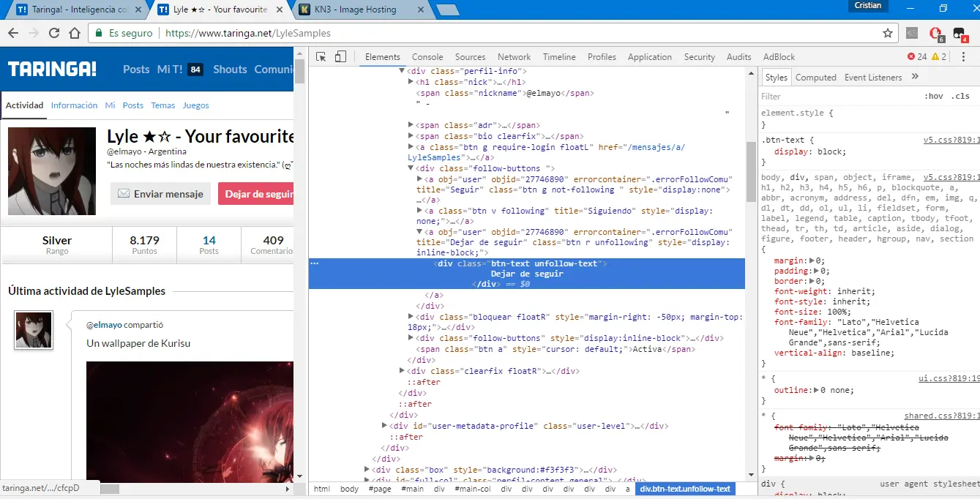Open the black extension with badge 4
The image size is (980, 499).
coord(960,34)
